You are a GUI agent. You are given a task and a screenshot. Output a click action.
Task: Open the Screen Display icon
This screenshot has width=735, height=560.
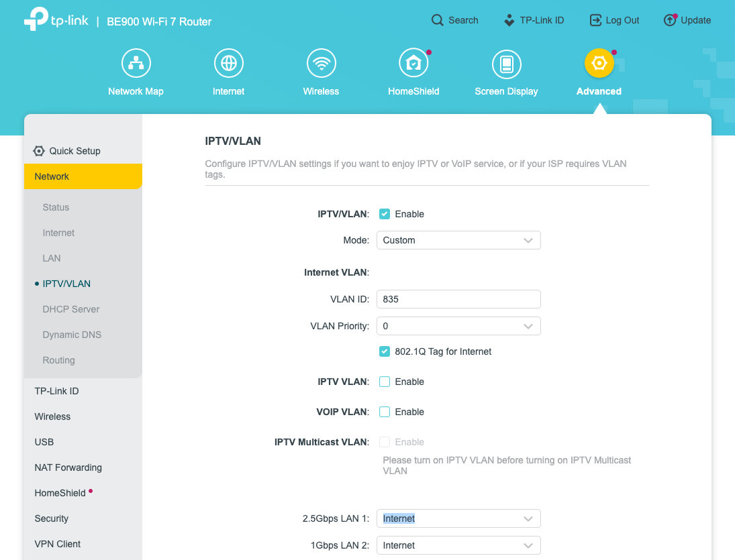coord(506,64)
